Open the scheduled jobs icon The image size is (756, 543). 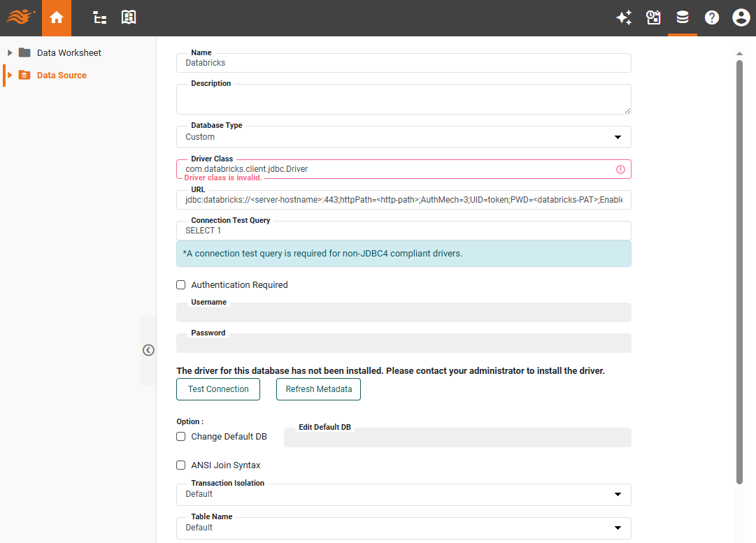pos(653,17)
